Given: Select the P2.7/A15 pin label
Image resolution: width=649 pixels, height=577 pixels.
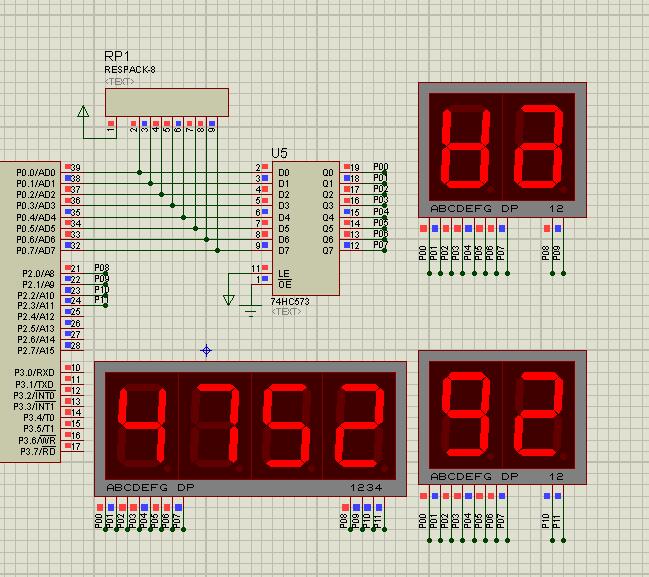Looking at the screenshot, I should point(36,351).
